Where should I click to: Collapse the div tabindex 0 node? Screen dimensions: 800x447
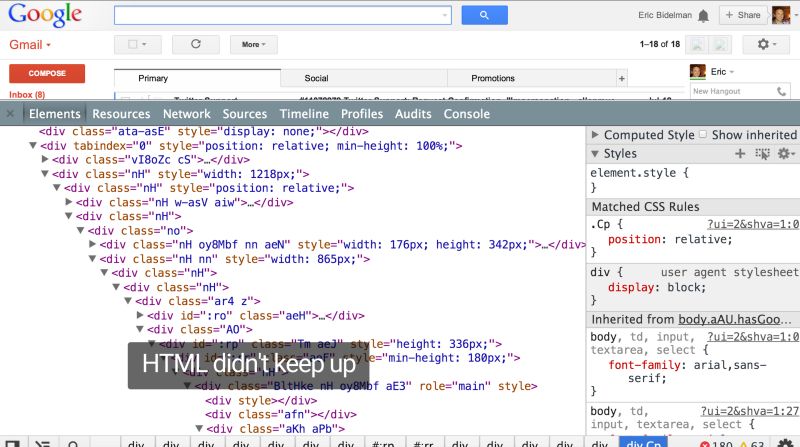click(33, 145)
